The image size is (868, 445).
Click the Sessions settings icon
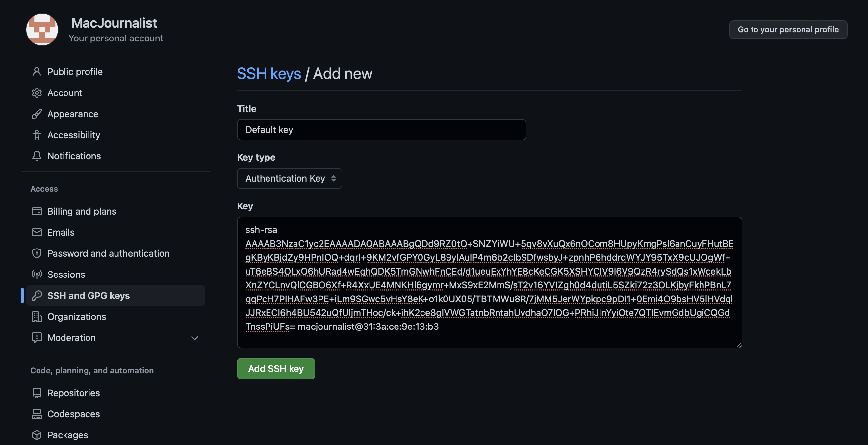(35, 274)
